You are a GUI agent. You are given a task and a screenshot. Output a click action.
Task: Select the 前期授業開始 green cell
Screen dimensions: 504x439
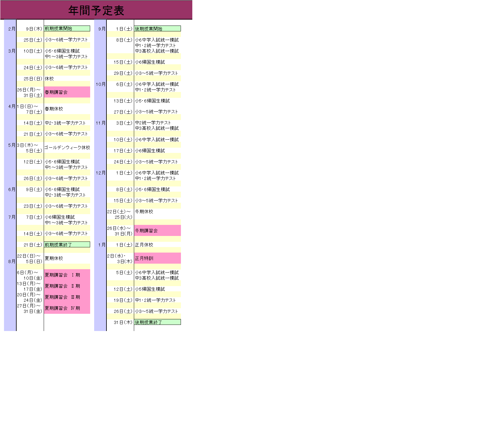67,29
